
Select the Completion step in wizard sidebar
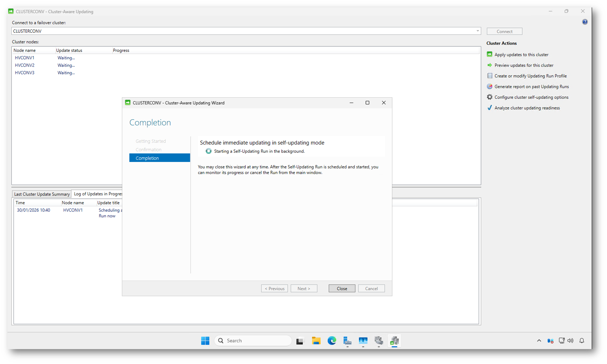coord(159,158)
